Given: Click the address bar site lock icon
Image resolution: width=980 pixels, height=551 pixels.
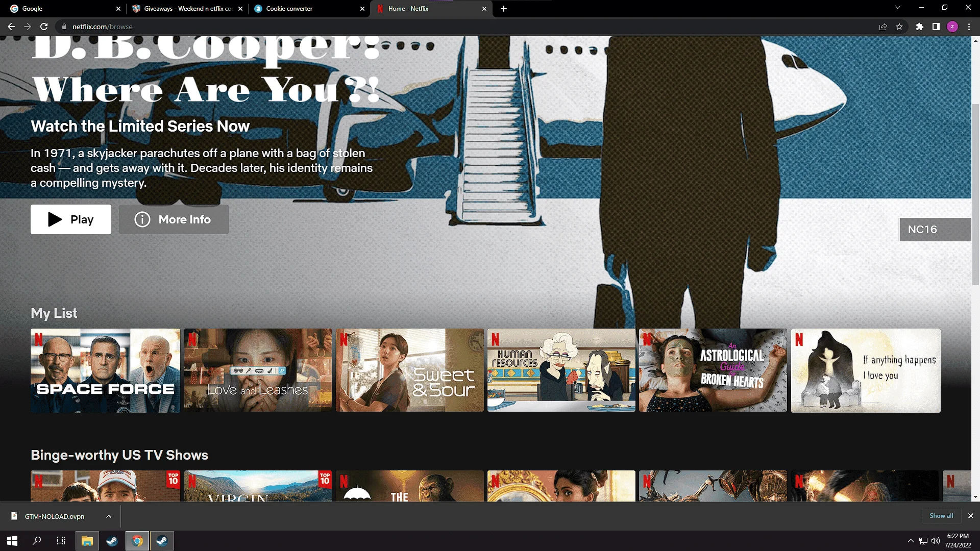Looking at the screenshot, I should pyautogui.click(x=64, y=27).
